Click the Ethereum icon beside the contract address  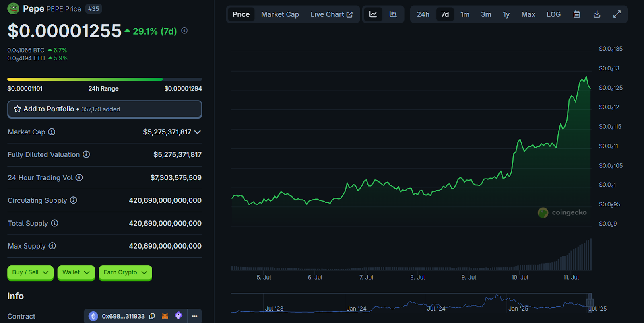coord(93,316)
